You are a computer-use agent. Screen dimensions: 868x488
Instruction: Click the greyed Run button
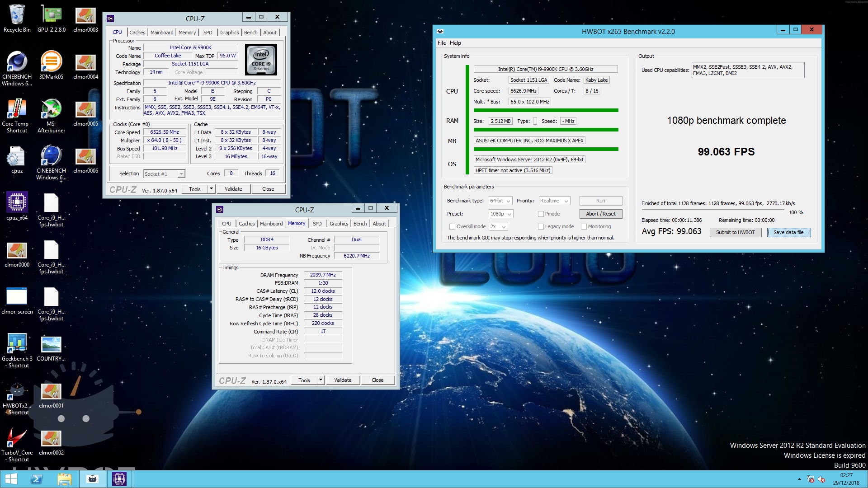(601, 201)
